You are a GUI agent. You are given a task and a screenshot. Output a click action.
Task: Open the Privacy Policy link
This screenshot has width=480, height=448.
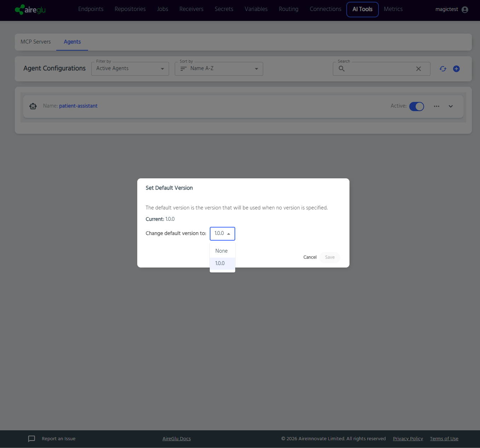pos(408,439)
